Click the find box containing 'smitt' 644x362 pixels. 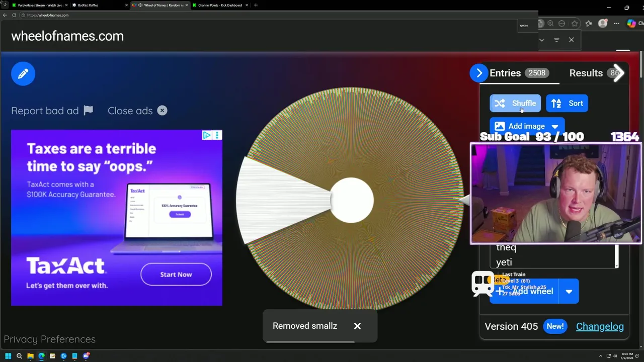(x=527, y=26)
